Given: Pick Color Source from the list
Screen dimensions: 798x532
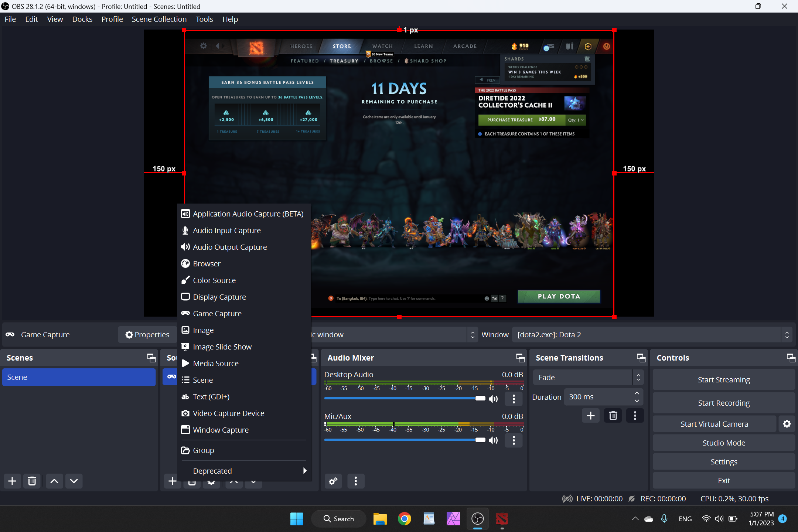Looking at the screenshot, I should (x=244, y=280).
